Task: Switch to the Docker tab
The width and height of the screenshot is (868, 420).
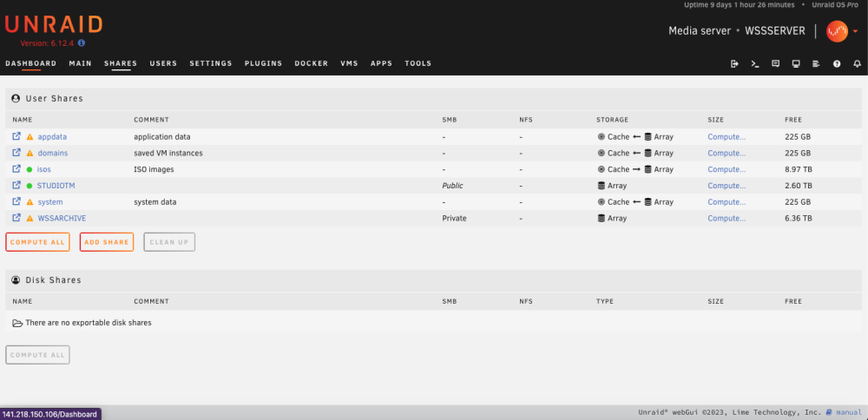Action: [x=311, y=63]
